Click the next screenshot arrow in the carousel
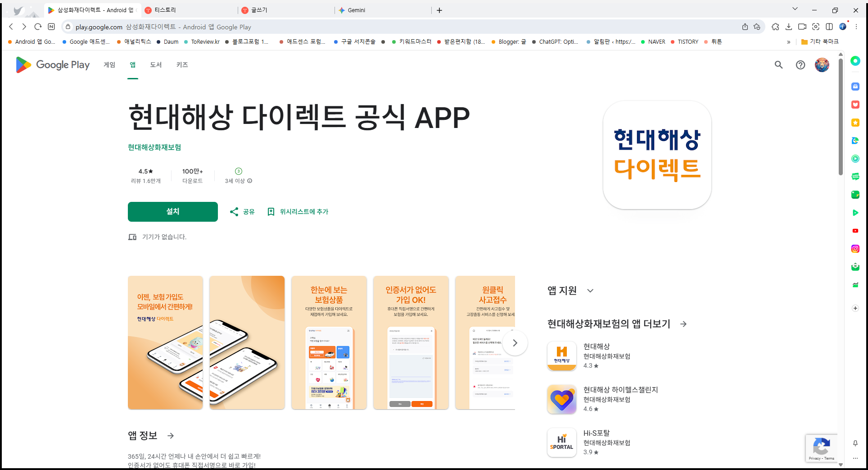Screen dimensions: 868x470 tap(515, 343)
